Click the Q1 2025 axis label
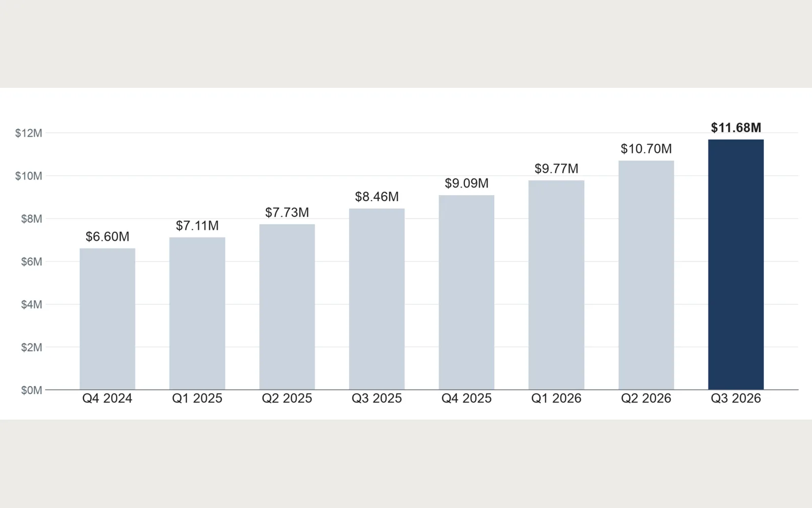This screenshot has height=508, width=812. click(197, 398)
